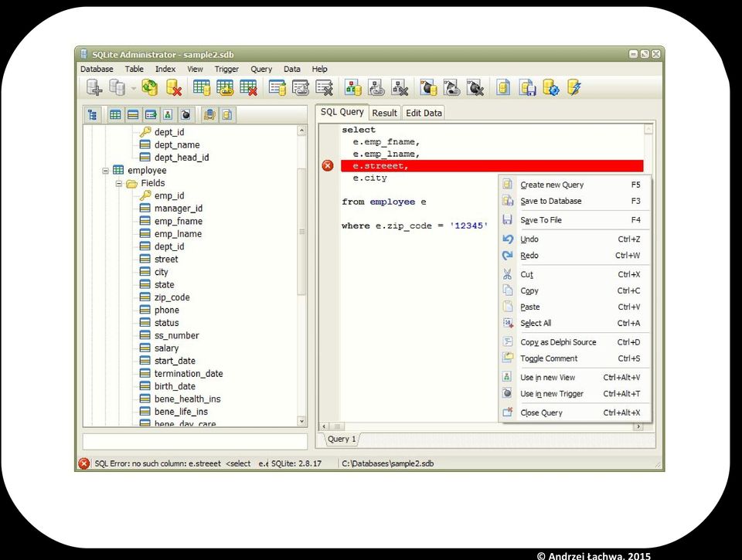Click the Create Index toolbar icon
The width and height of the screenshot is (742, 560).
click(x=277, y=87)
